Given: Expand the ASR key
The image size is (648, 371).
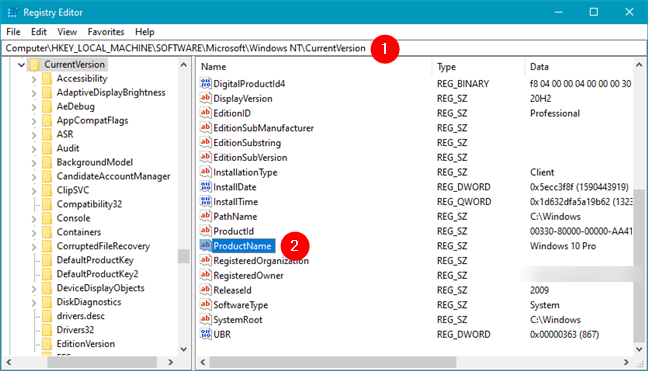Looking at the screenshot, I should point(34,135).
